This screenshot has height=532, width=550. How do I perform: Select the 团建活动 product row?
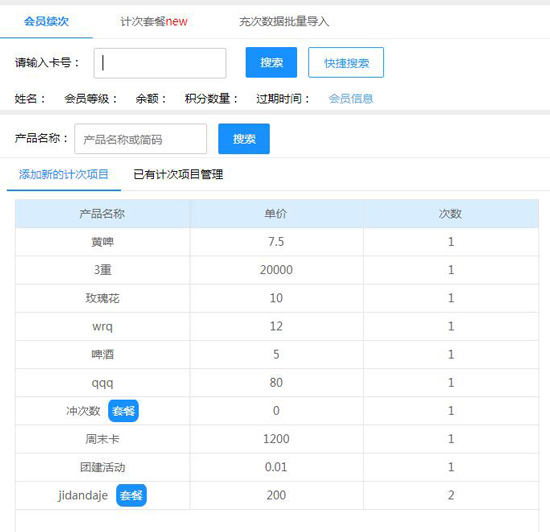click(x=277, y=467)
